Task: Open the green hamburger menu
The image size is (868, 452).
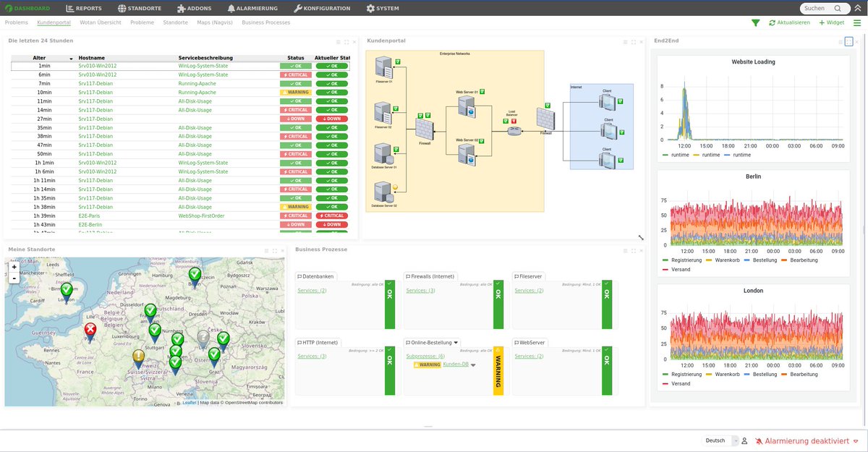Action: pos(858,23)
